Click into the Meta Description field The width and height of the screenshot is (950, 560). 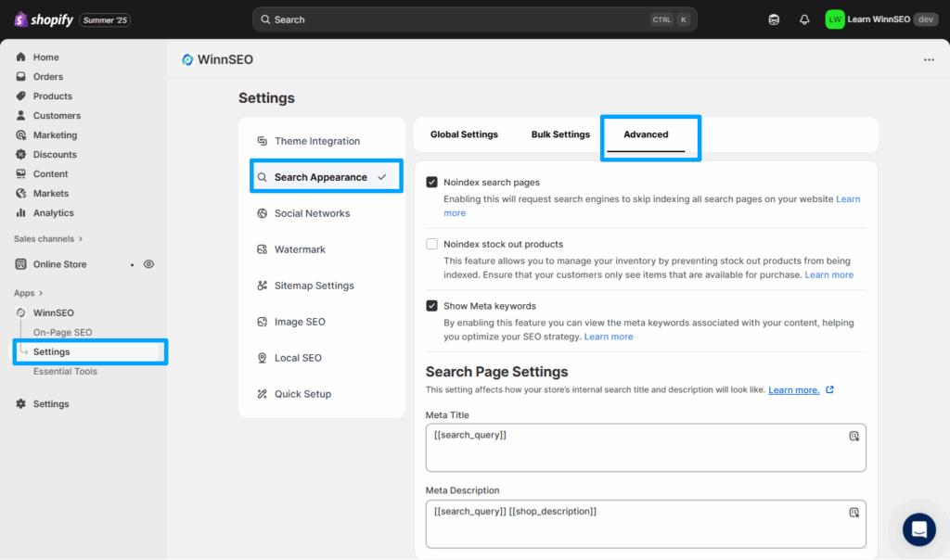point(646,524)
